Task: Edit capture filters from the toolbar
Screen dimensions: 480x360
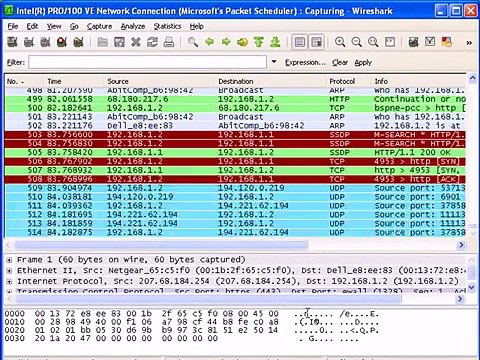Action: [x=414, y=42]
